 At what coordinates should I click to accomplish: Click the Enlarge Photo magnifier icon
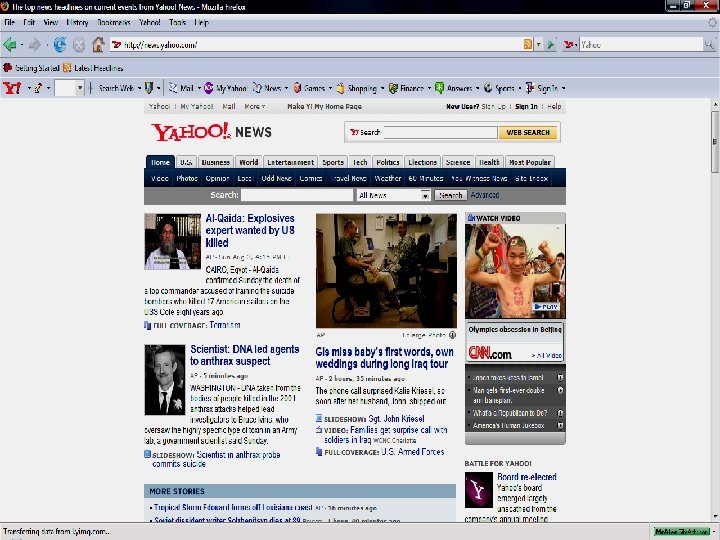point(452,335)
